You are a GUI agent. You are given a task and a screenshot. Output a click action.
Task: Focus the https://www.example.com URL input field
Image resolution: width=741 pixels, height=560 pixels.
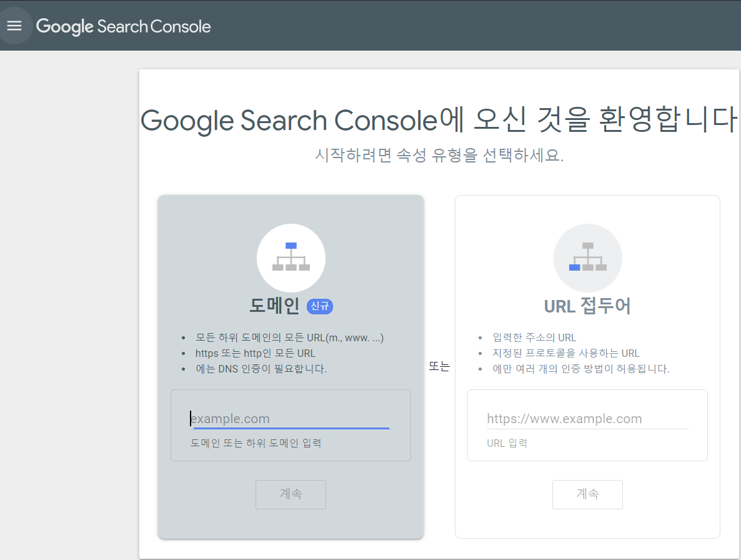point(587,419)
